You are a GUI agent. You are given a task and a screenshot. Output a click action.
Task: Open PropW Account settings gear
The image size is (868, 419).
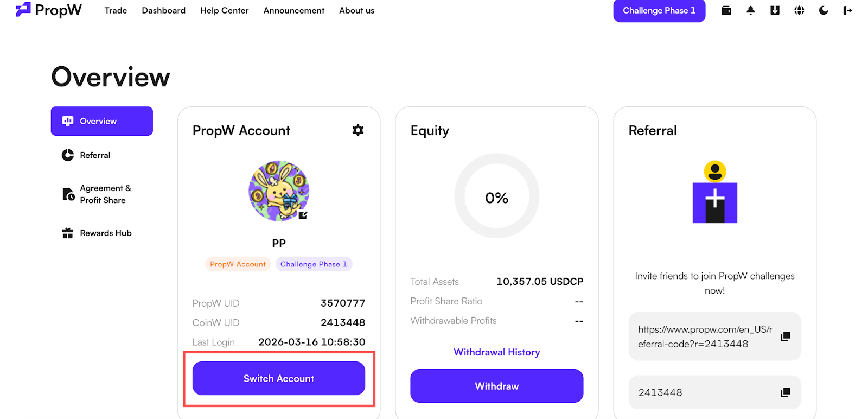click(x=358, y=130)
